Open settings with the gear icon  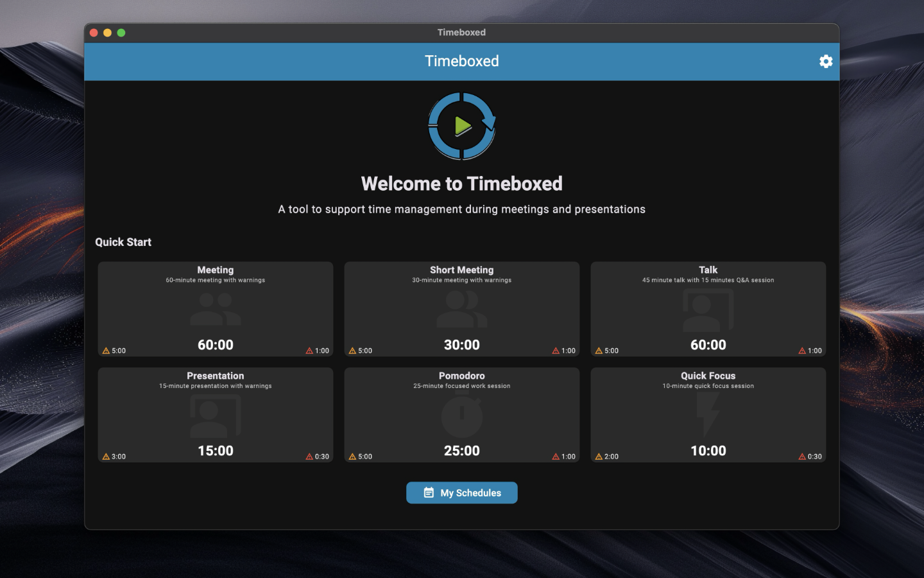[826, 61]
